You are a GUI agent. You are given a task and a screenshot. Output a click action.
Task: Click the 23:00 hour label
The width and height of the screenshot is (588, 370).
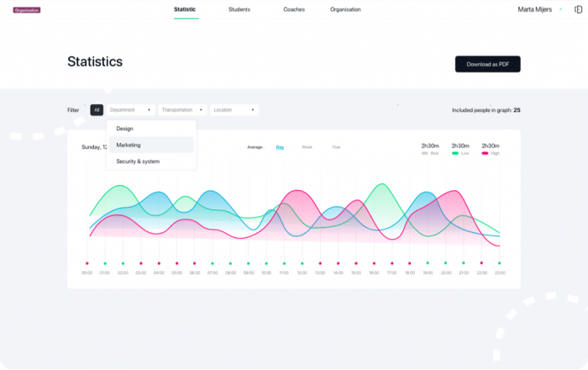(x=500, y=272)
